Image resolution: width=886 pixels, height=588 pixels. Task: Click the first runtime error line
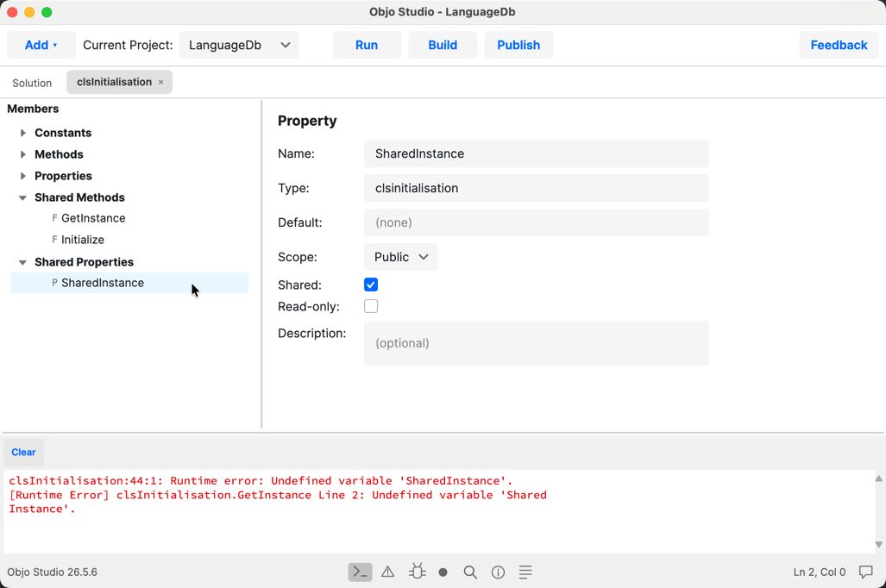tap(261, 481)
